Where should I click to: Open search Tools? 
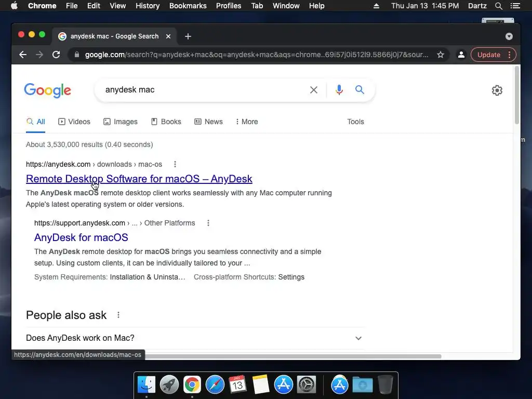coord(355,122)
